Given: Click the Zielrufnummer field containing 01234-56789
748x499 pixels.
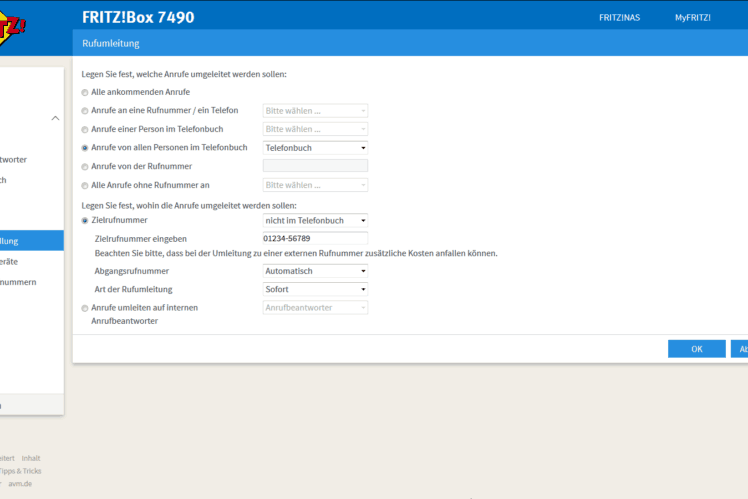Looking at the screenshot, I should [315, 238].
